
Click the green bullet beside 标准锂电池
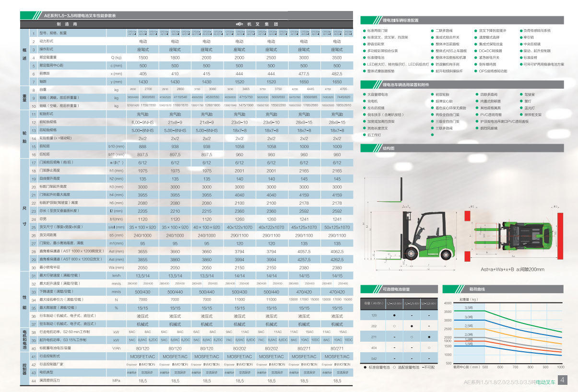point(365,58)
